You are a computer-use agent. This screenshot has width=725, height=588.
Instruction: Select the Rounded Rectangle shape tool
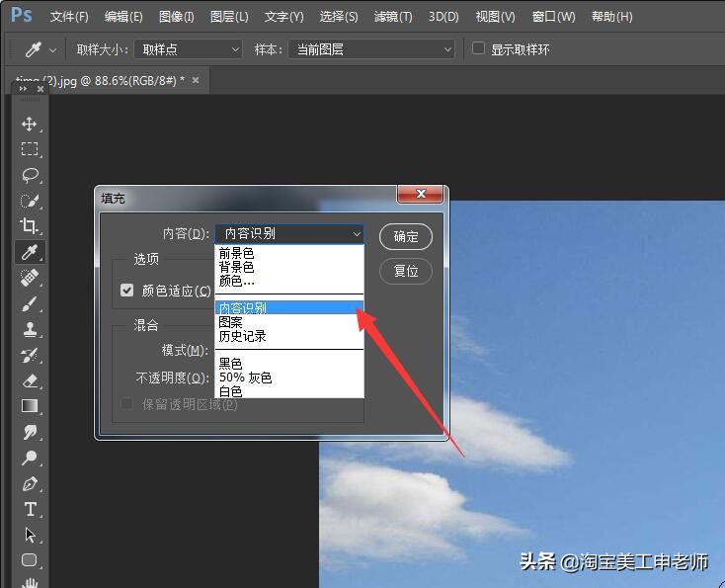30,560
